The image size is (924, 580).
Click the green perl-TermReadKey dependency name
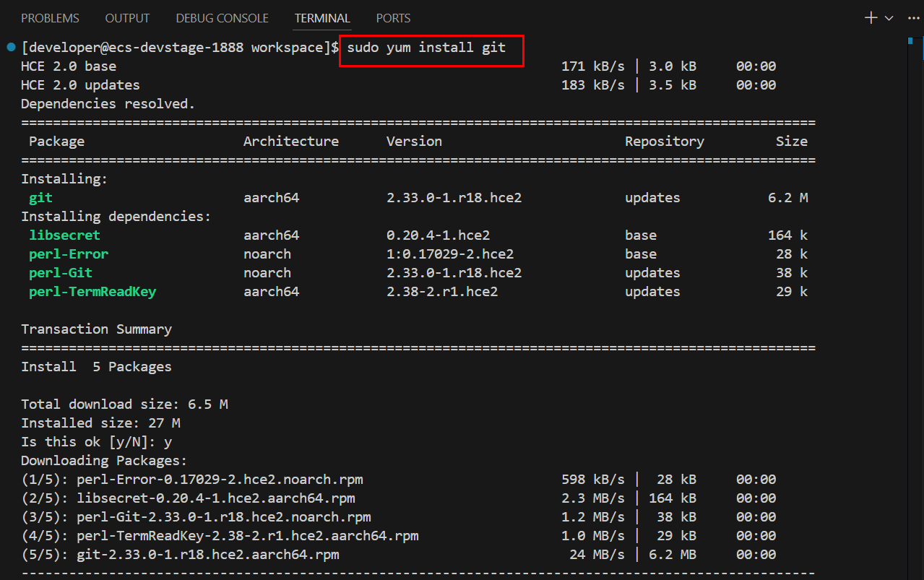(92, 292)
